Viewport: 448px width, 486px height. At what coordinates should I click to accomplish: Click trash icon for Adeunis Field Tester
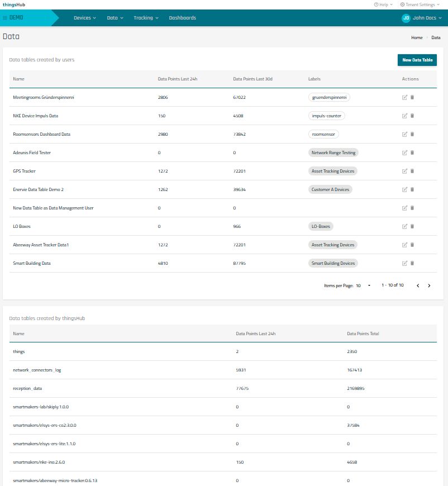tap(412, 153)
